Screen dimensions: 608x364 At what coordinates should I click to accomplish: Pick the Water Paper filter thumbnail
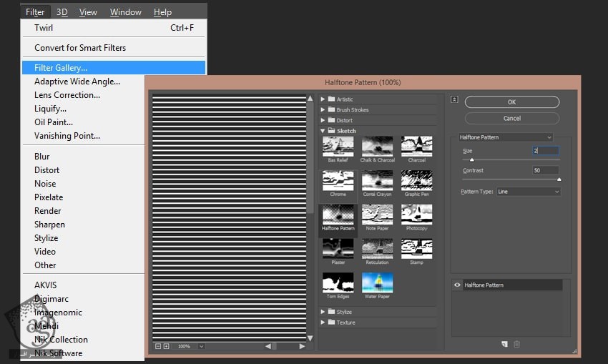377,283
